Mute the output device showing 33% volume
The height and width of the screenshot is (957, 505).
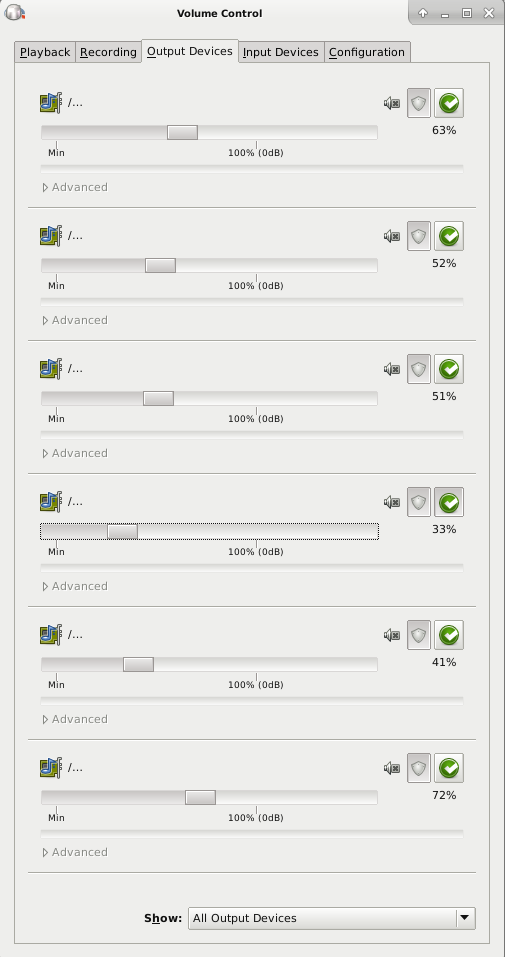[x=392, y=502]
